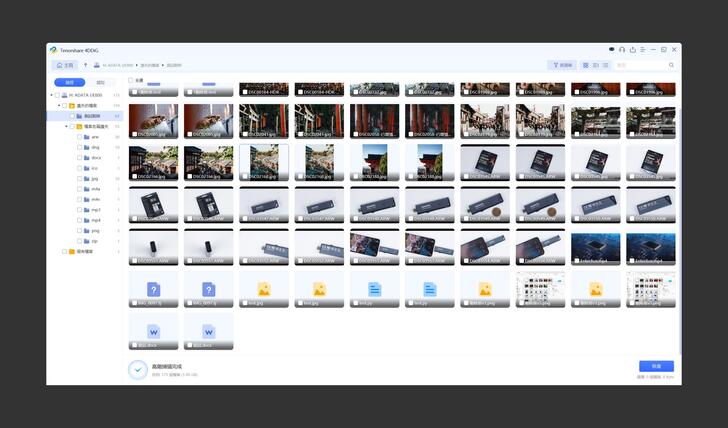Click the search input field
This screenshot has width=728, height=428.
[641, 65]
